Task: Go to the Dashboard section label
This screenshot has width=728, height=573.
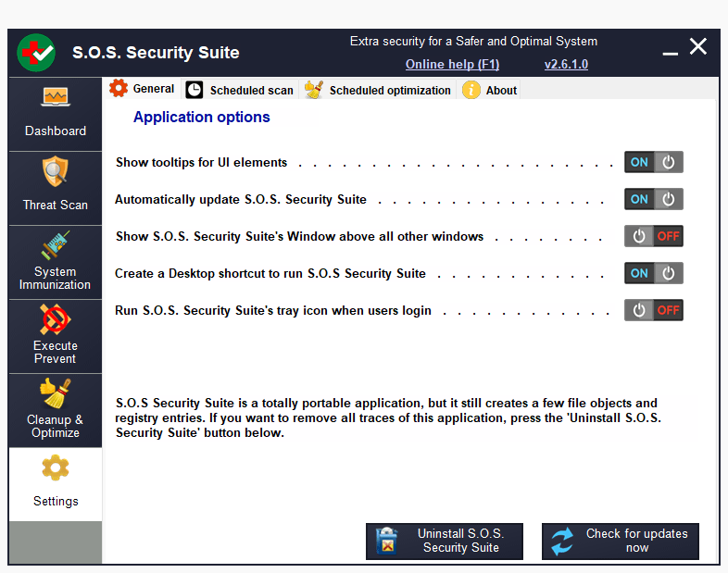Action: tap(56, 131)
